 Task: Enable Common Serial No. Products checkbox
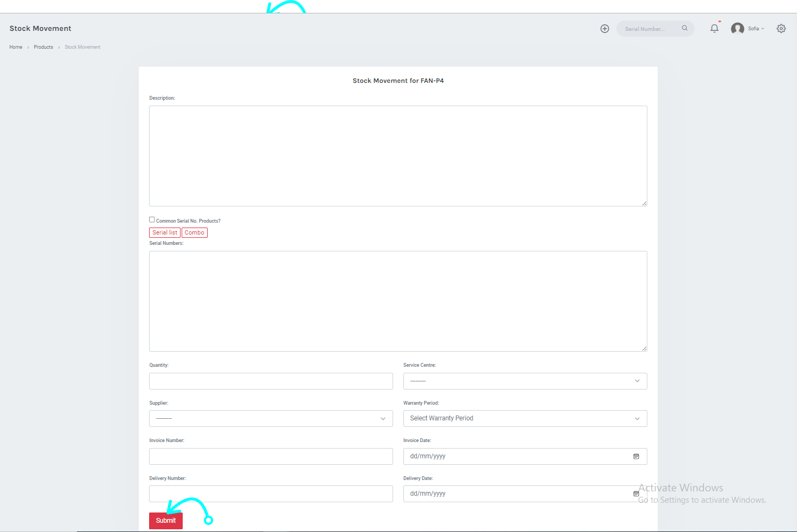pos(152,219)
